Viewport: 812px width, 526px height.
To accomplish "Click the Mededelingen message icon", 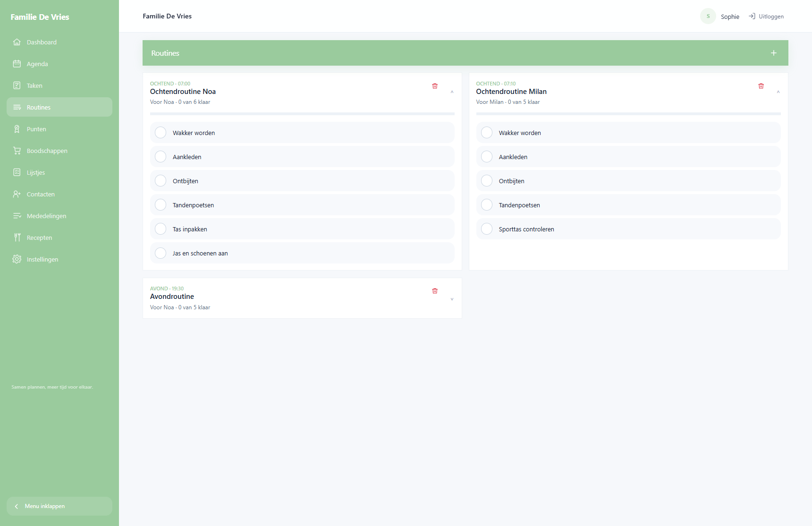I will (x=17, y=216).
